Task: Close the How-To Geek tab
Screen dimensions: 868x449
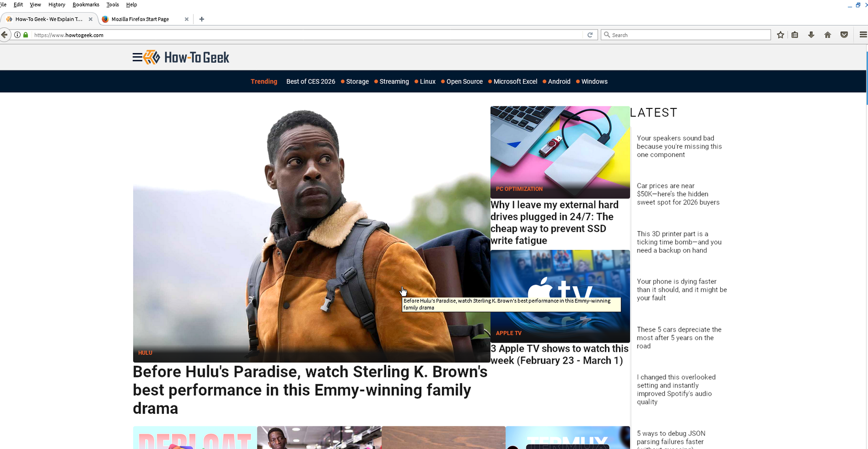Action: click(90, 19)
